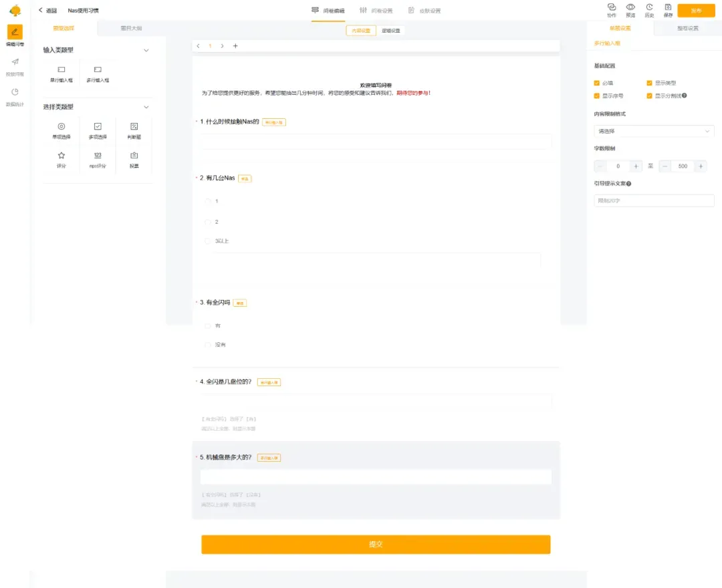Collapse the 输入类题型 section
The height and width of the screenshot is (588, 722).
click(x=146, y=50)
